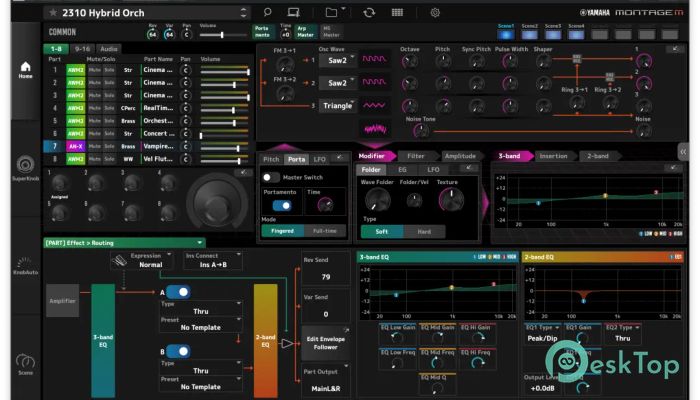Image resolution: width=700 pixels, height=400 pixels.
Task: Click the star favorite icon beside performance name
Action: tap(50, 13)
